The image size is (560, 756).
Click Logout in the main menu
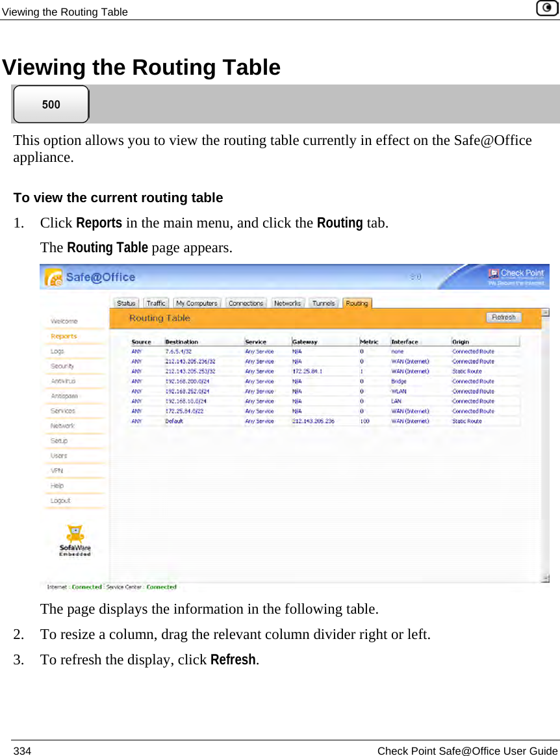pos(60,501)
